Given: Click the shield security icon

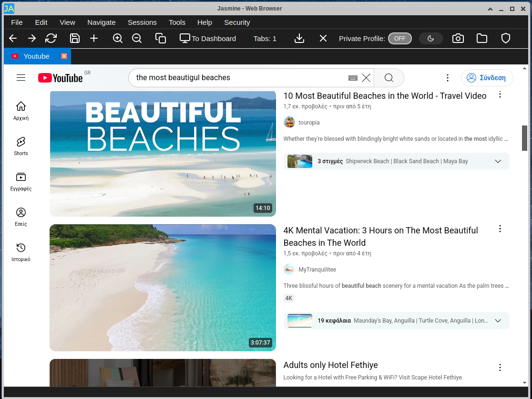Looking at the screenshot, I should 506,38.
